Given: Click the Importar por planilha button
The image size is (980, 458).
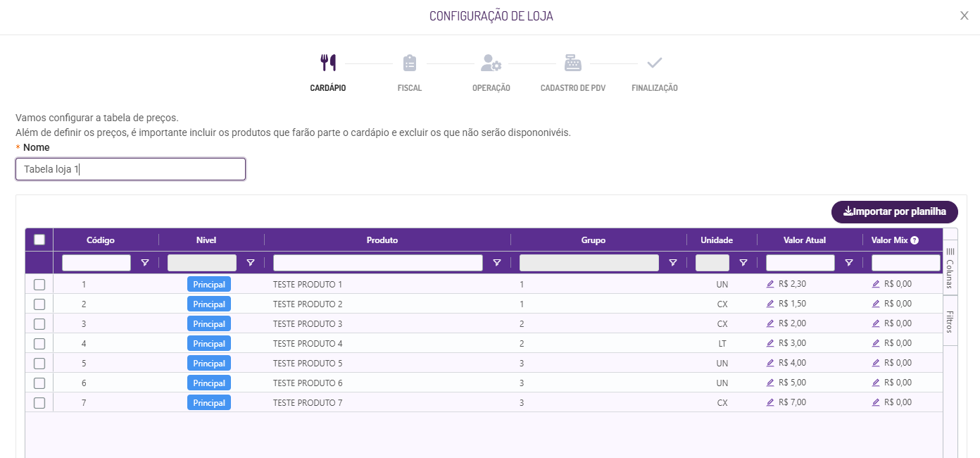Looking at the screenshot, I should (x=895, y=212).
